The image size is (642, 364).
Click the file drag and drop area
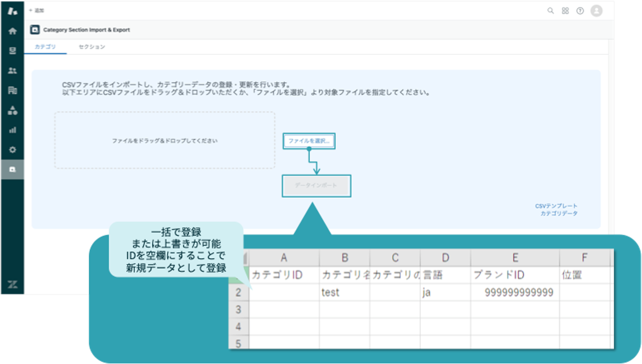164,140
